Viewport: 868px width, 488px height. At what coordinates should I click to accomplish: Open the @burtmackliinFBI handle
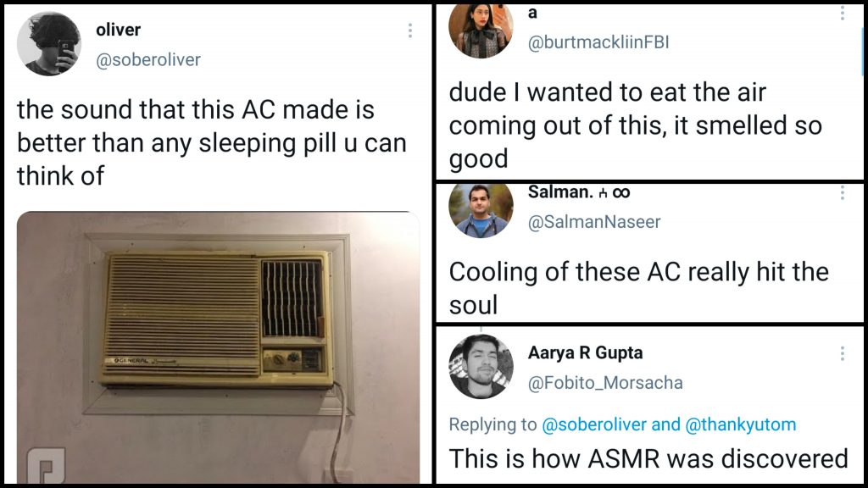[x=598, y=42]
